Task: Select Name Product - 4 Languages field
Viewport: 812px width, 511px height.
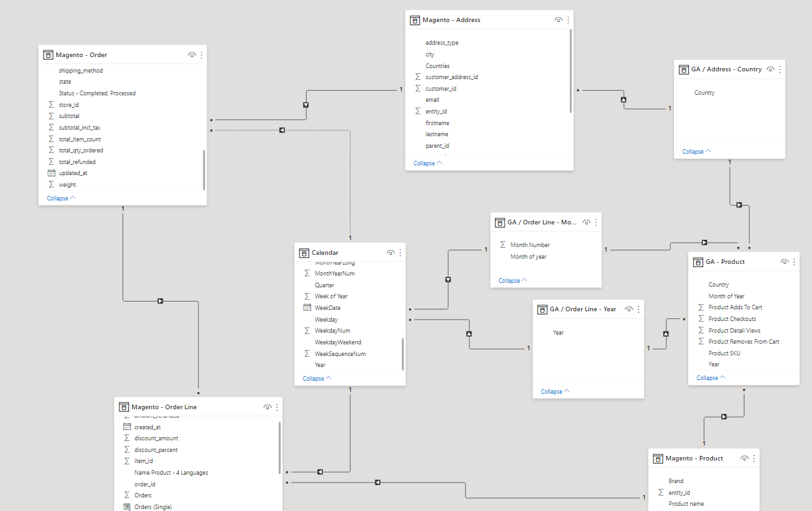Action: point(171,473)
